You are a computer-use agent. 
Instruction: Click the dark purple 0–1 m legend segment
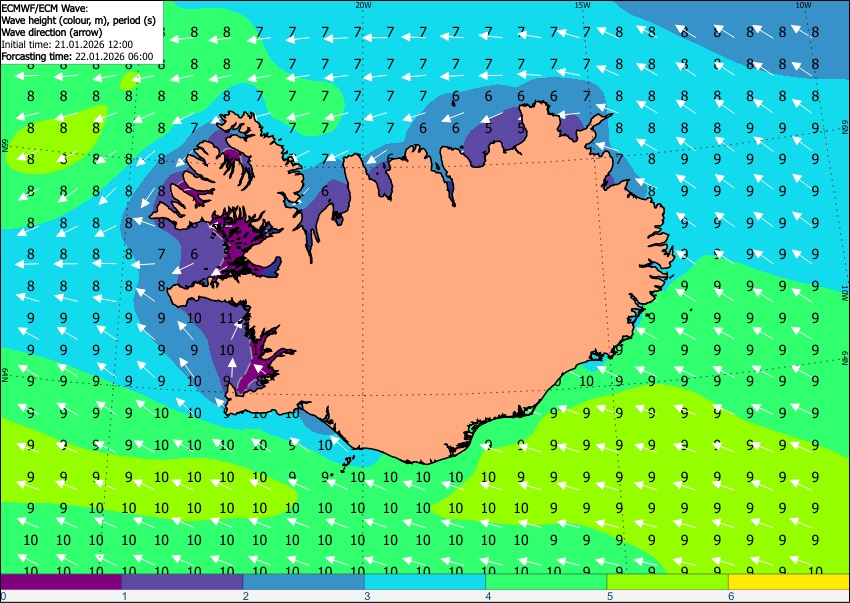[x=61, y=582]
